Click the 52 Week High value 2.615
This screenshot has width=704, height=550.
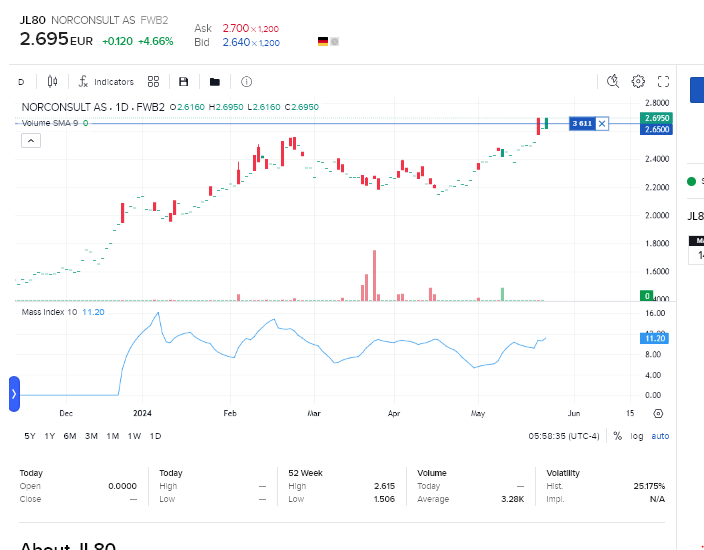384,486
